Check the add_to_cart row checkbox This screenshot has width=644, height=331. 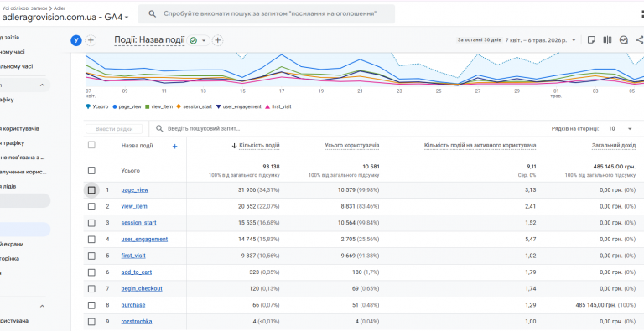pyautogui.click(x=91, y=272)
